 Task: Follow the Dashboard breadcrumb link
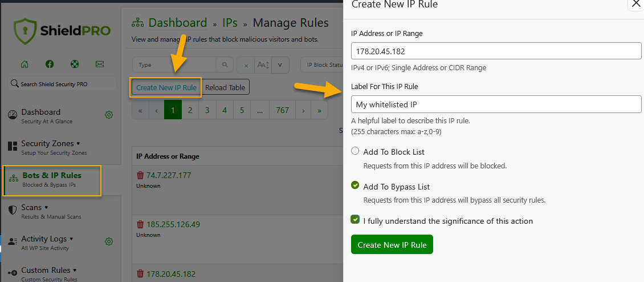tap(178, 23)
